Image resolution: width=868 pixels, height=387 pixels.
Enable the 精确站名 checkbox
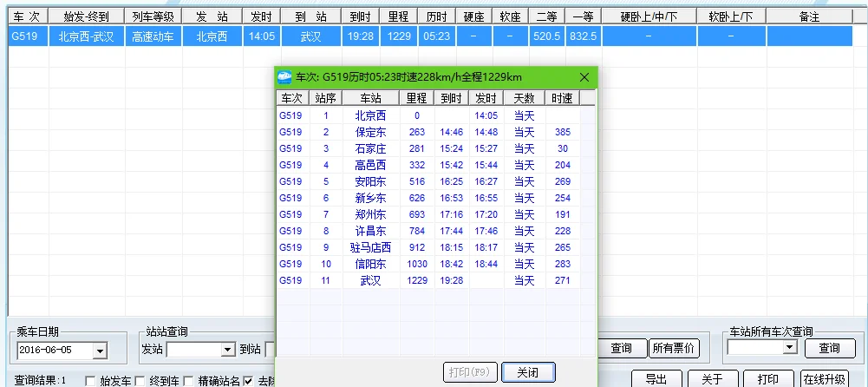point(188,381)
